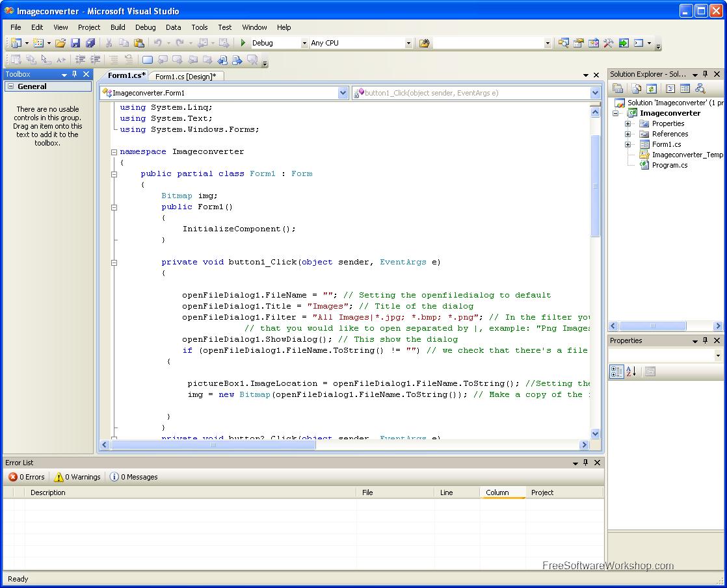Image resolution: width=727 pixels, height=588 pixels.
Task: Switch Properties panel to Categorized view
Action: [x=616, y=372]
